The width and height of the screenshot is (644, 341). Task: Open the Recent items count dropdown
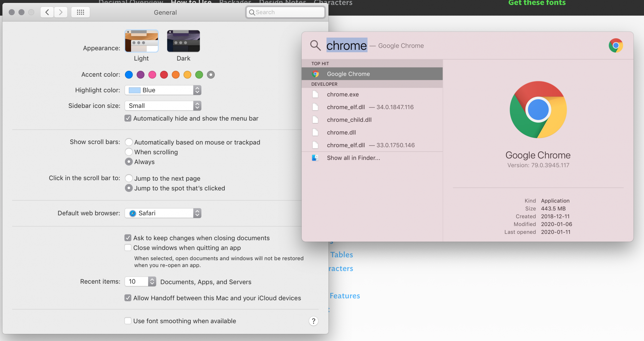(x=140, y=281)
